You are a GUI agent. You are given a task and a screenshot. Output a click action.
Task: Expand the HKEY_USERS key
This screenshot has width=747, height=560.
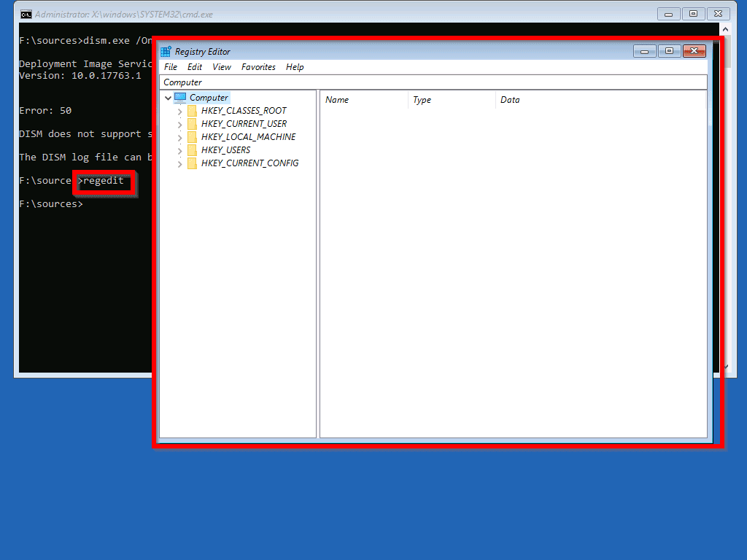[x=180, y=150]
